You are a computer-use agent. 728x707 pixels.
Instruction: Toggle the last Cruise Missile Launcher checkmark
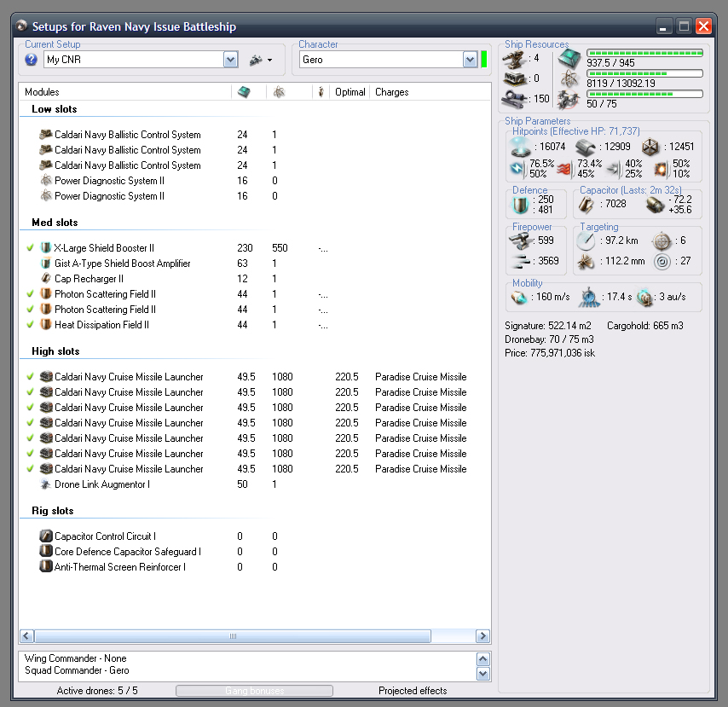pos(30,469)
